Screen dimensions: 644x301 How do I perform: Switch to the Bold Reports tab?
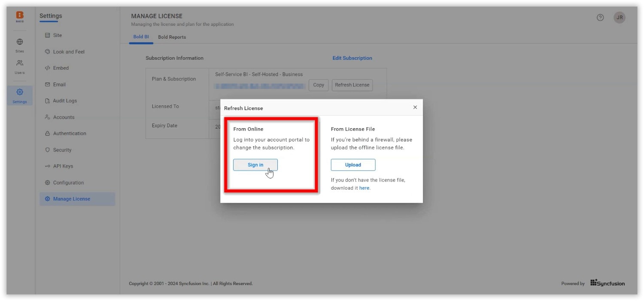pyautogui.click(x=172, y=37)
